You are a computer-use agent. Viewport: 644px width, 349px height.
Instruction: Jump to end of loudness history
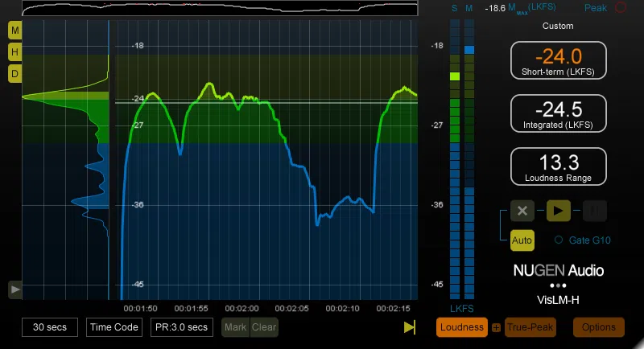pyautogui.click(x=410, y=326)
